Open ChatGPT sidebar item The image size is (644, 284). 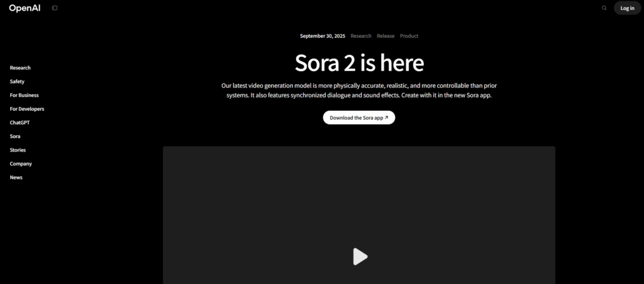(x=19, y=122)
